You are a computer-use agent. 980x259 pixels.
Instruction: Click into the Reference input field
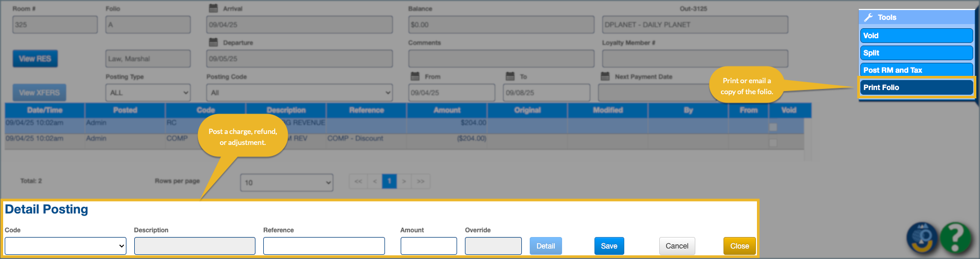pyautogui.click(x=324, y=246)
